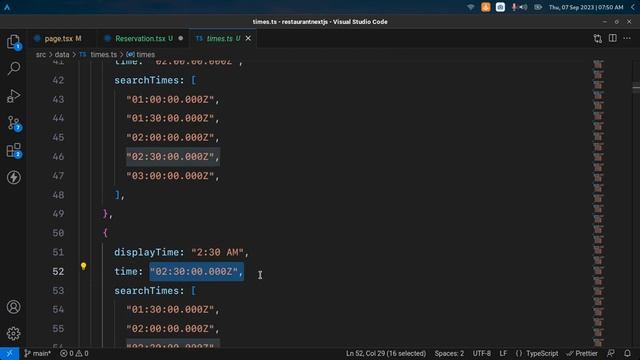Viewport: 640px width, 360px height.
Task: Open the lightning bolt extension in activity bar
Action: click(13, 177)
